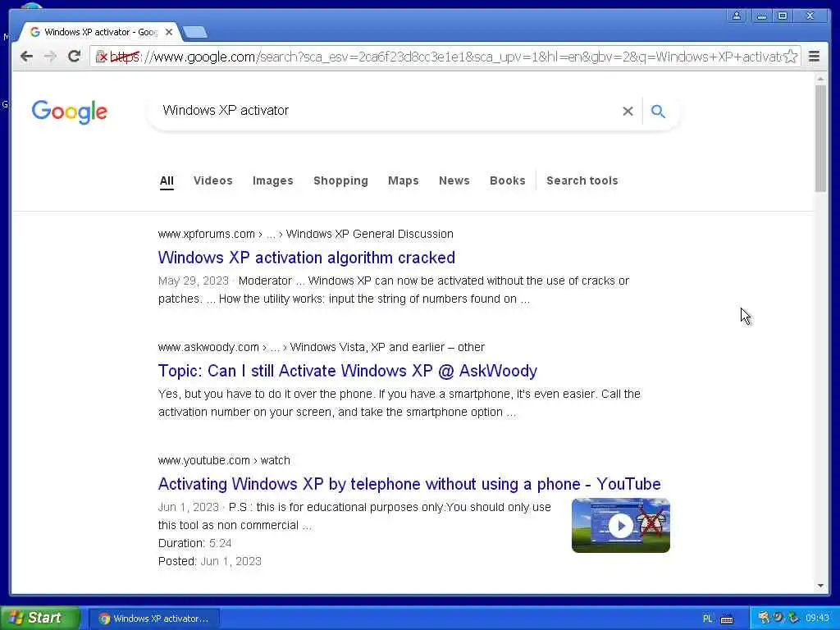Click the browser address bar URL
The height and width of the screenshot is (630, 840).
tap(445, 57)
